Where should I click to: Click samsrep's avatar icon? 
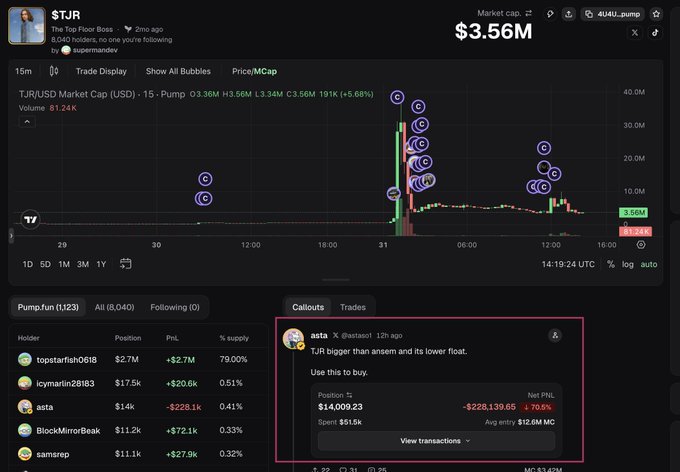pos(25,454)
